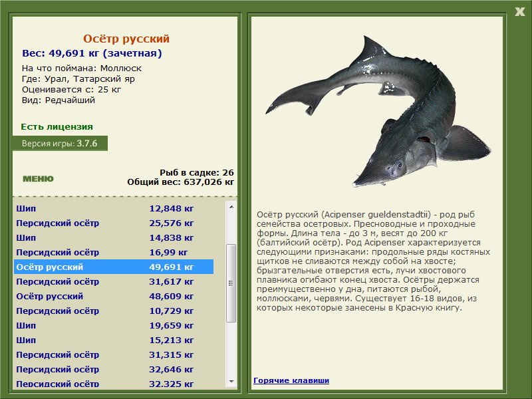Screen dimensions: 532x399
Task: Click the На что поймана: Моллюск line
Action: click(x=82, y=68)
